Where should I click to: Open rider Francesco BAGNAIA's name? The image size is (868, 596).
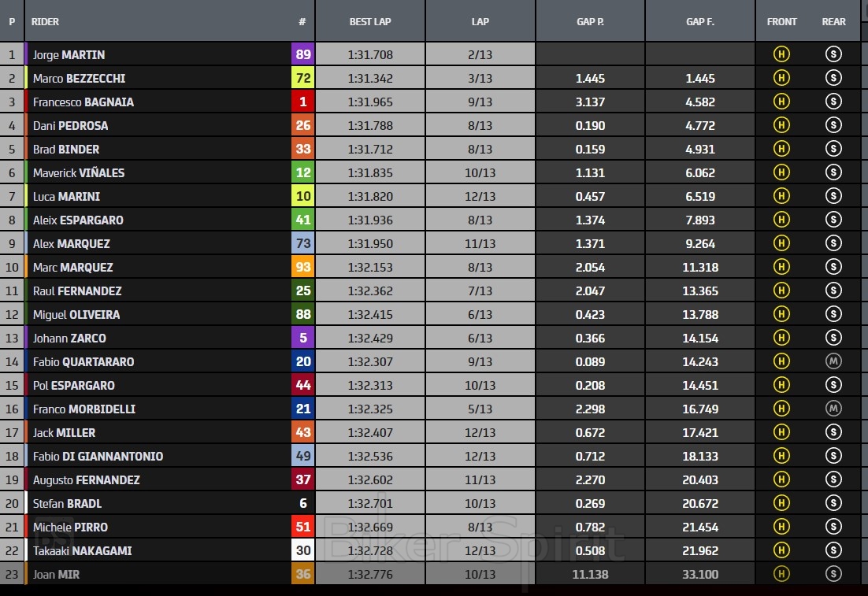[83, 102]
